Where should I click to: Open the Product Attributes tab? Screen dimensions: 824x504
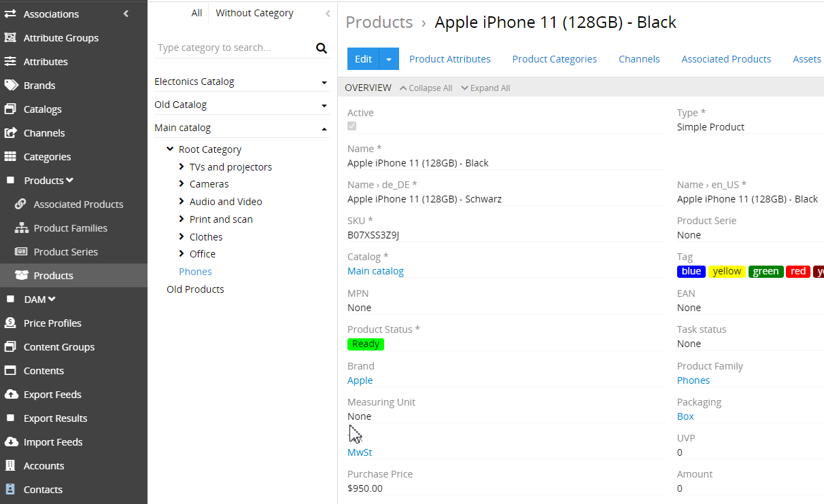[450, 59]
